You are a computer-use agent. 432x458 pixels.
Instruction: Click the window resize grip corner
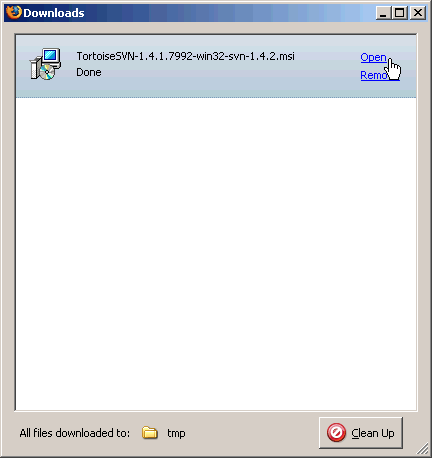pyautogui.click(x=423, y=449)
